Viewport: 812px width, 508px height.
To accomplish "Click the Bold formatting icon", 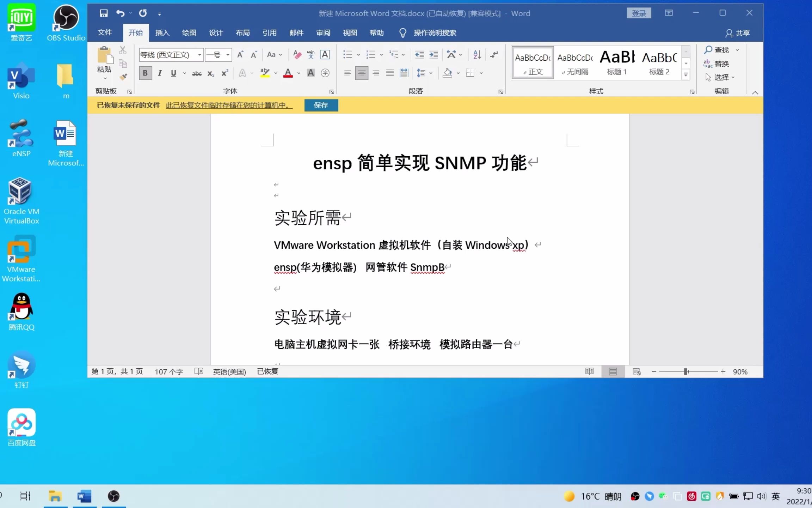I will click(145, 73).
